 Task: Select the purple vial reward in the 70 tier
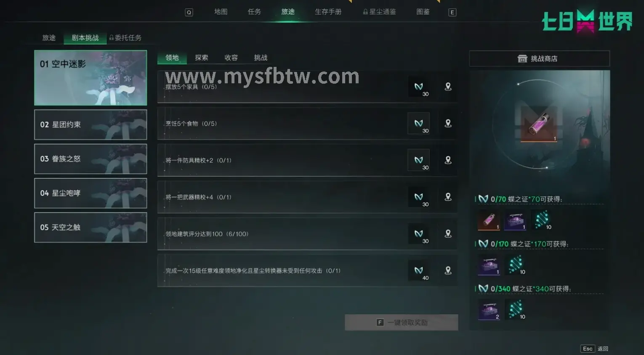click(x=489, y=220)
